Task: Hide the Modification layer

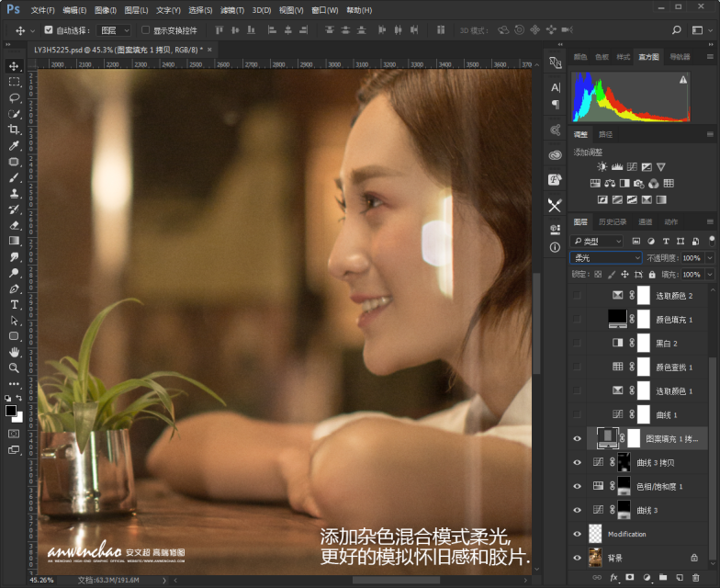Action: tap(577, 534)
